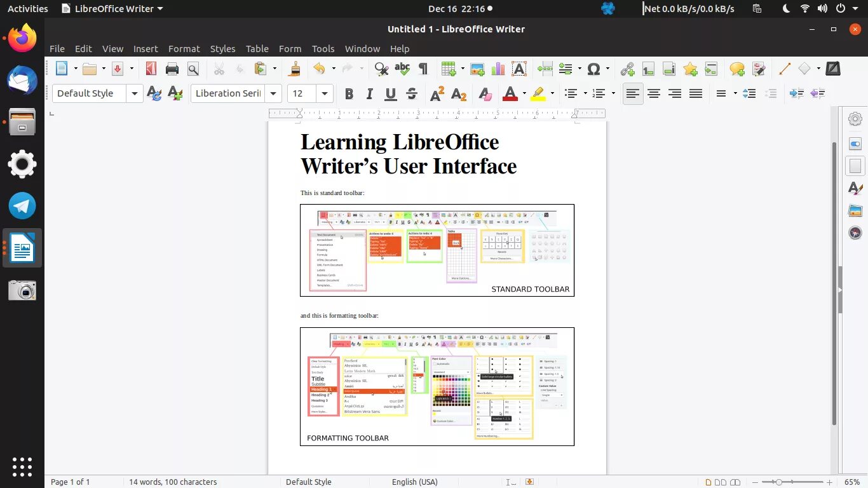Open the line spacing dropdown arrow
The height and width of the screenshot is (488, 868).
click(x=735, y=94)
